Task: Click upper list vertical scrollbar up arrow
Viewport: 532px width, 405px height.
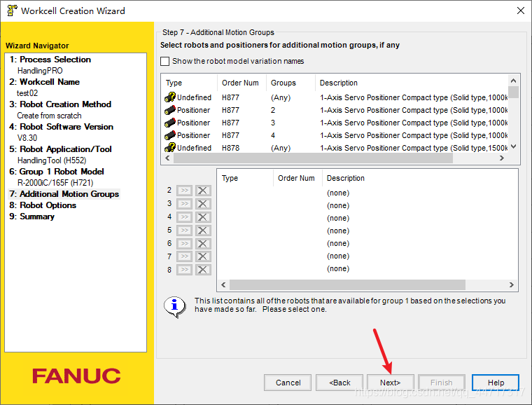Action: [x=513, y=81]
